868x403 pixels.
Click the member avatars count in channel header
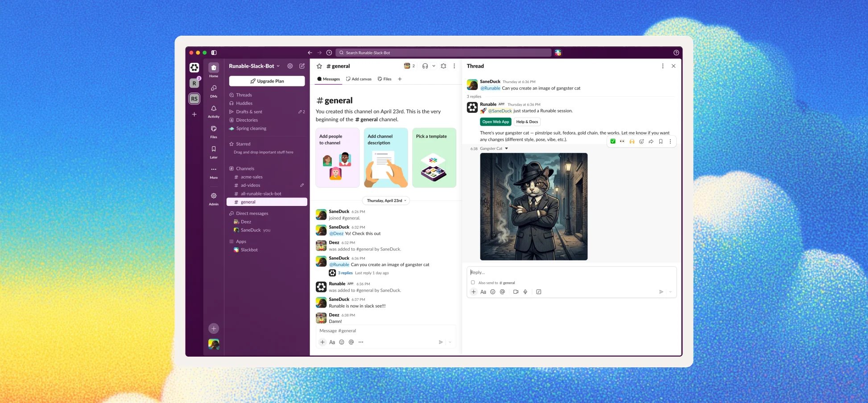(x=409, y=66)
